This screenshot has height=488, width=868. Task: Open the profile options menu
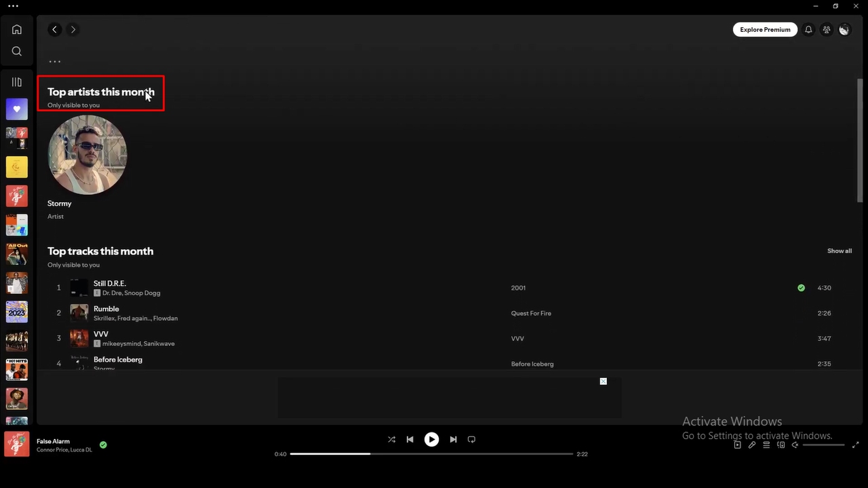pos(54,61)
